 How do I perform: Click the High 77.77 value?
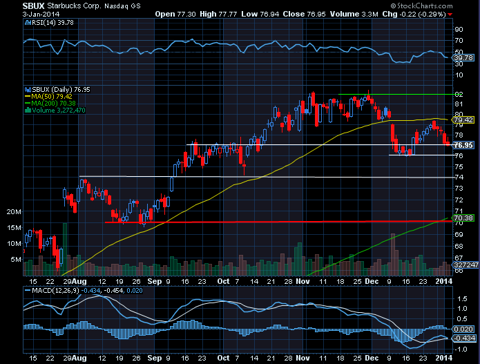point(218,14)
